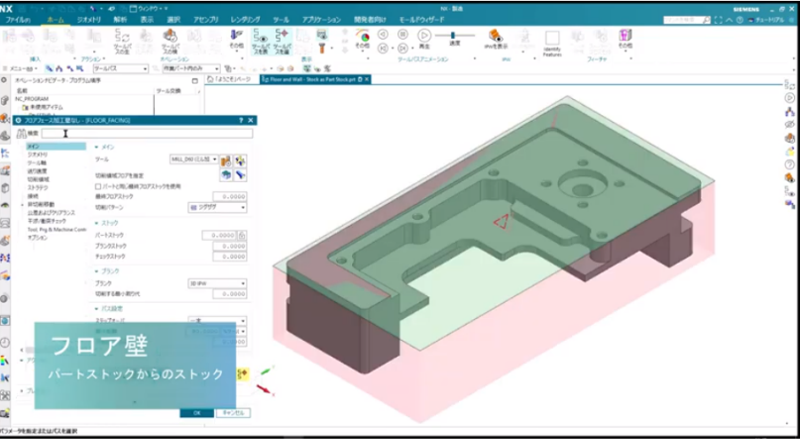Click the キャンセル button
The width and height of the screenshot is (800, 439).
(x=233, y=413)
